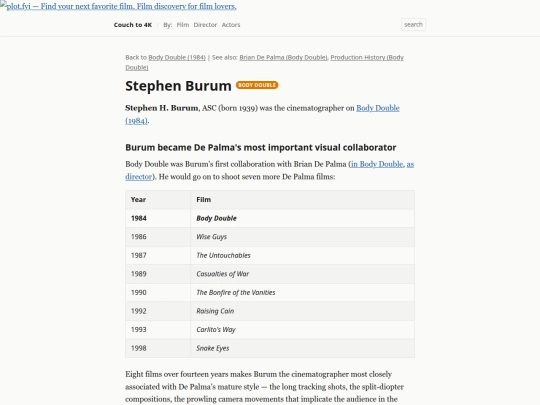Select the Carlito's Way film cell

(303, 330)
